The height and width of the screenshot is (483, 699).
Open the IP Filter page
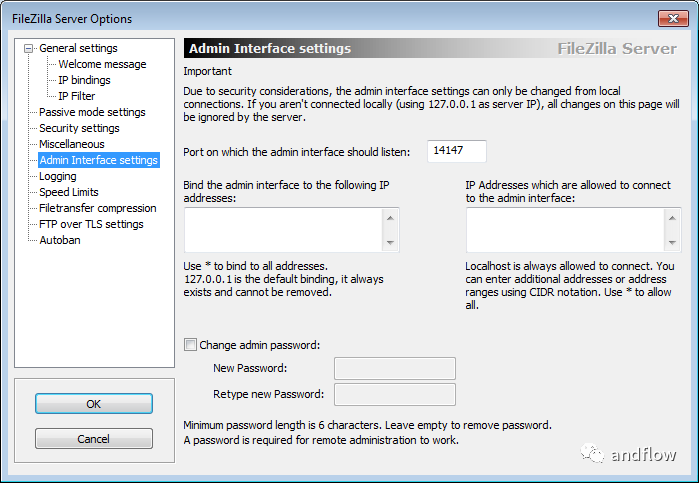(x=77, y=96)
